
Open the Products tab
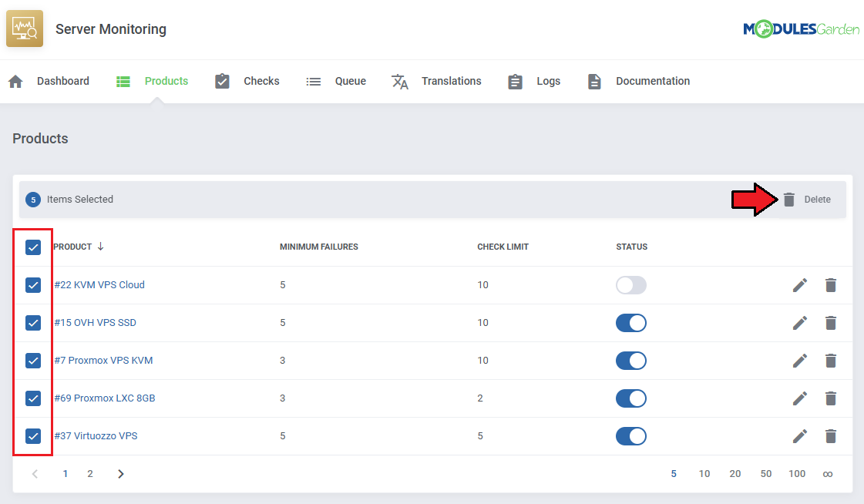[x=166, y=82]
